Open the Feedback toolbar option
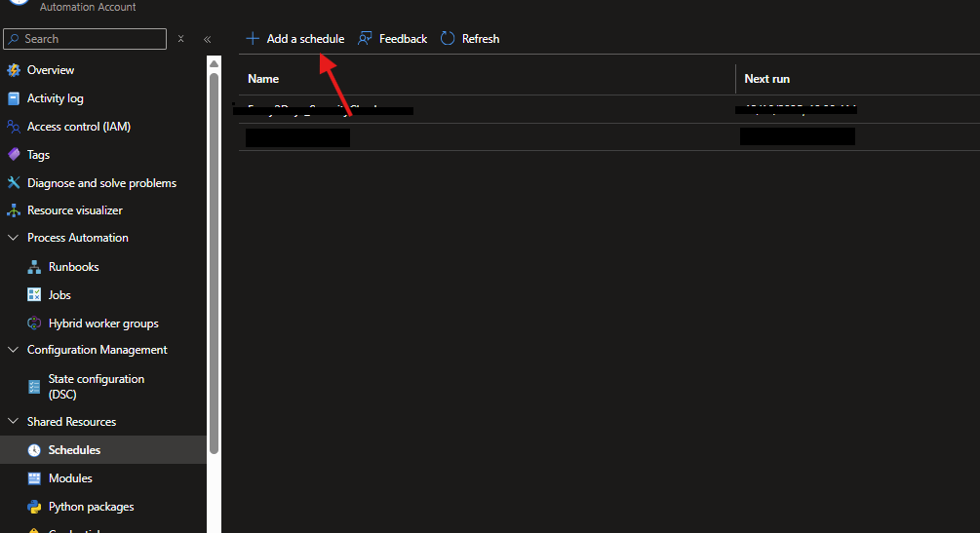The image size is (980, 533). pyautogui.click(x=393, y=39)
